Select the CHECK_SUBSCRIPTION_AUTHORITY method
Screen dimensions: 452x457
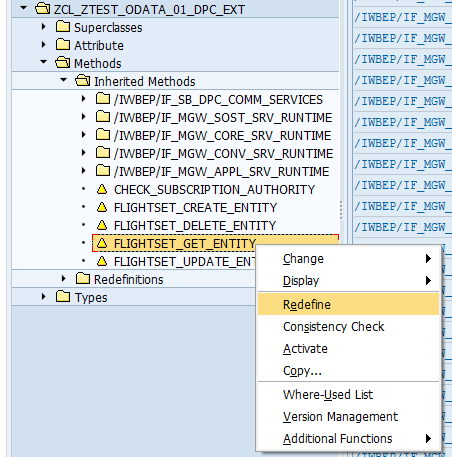tap(214, 190)
